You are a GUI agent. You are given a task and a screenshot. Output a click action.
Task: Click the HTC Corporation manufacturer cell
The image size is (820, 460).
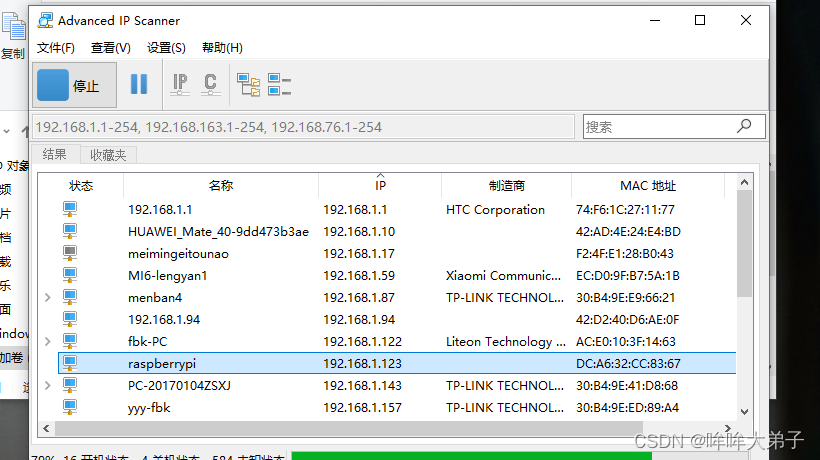point(495,210)
